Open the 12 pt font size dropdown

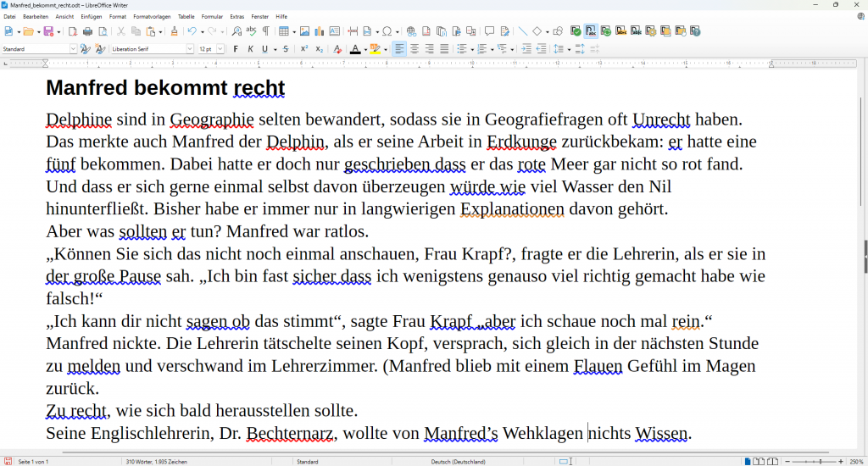click(x=220, y=49)
